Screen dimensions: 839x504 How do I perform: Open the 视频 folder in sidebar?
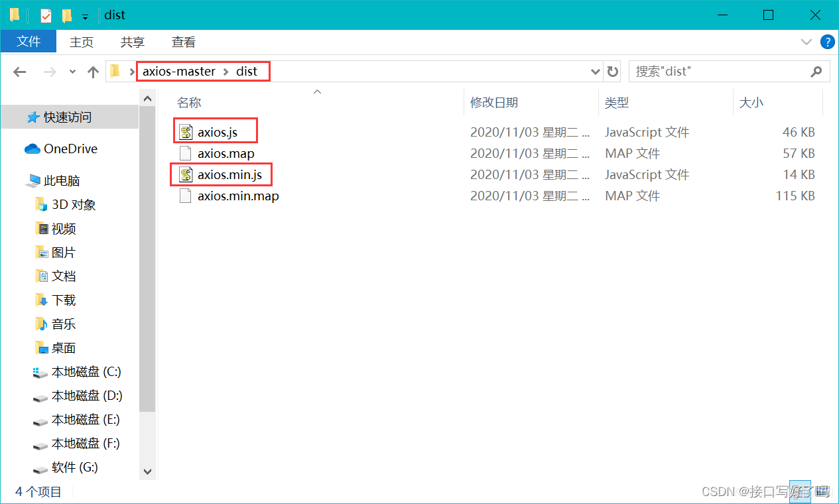point(64,228)
